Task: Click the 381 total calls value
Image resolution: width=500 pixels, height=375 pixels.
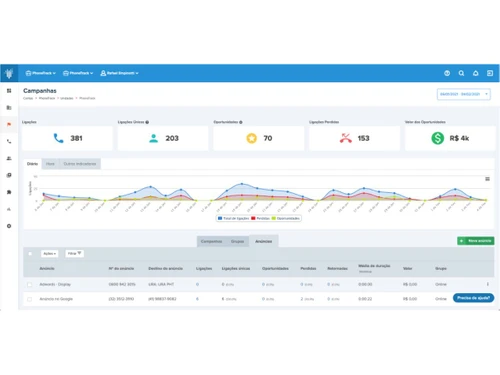Action: (76, 138)
